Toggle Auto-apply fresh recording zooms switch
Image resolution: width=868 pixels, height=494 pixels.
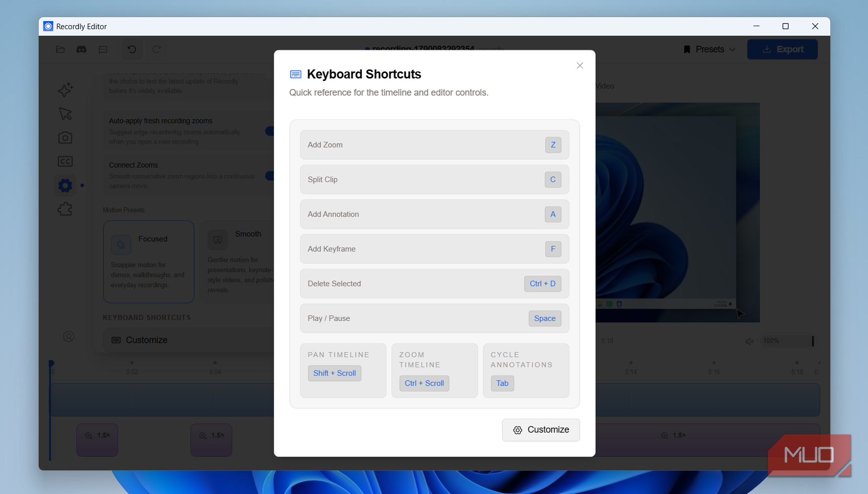(x=270, y=131)
